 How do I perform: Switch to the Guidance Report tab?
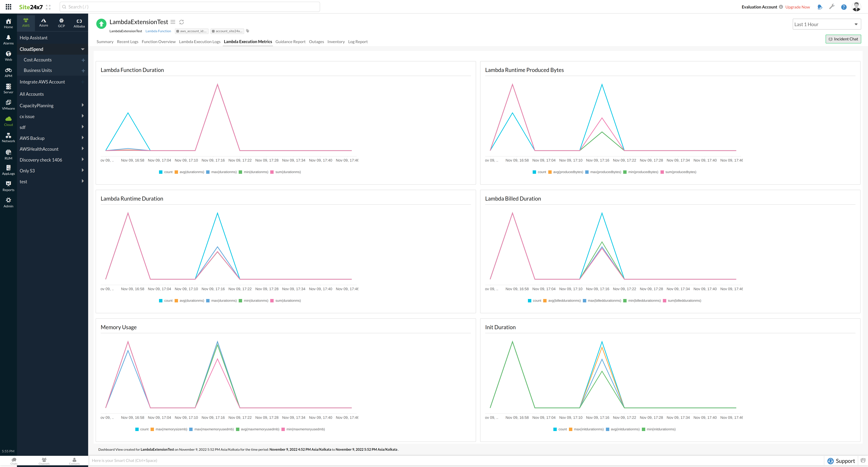click(x=290, y=41)
